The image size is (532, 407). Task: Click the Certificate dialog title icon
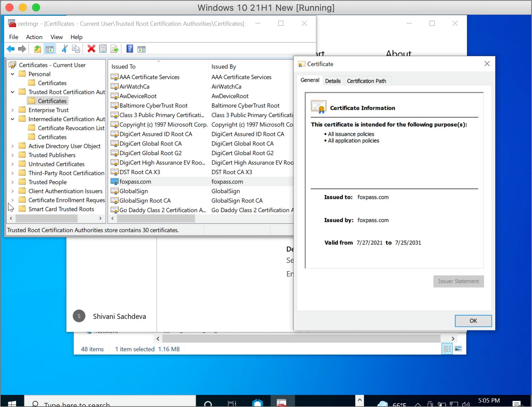(302, 64)
